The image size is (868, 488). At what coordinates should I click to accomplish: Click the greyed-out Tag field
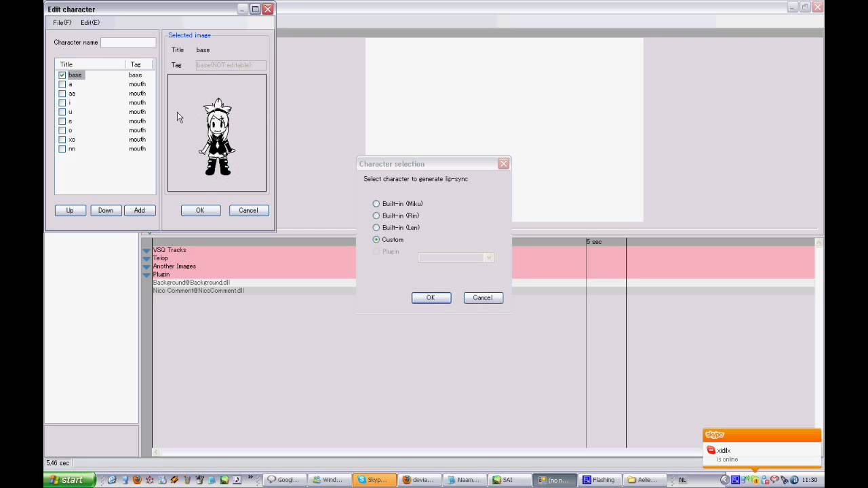231,65
